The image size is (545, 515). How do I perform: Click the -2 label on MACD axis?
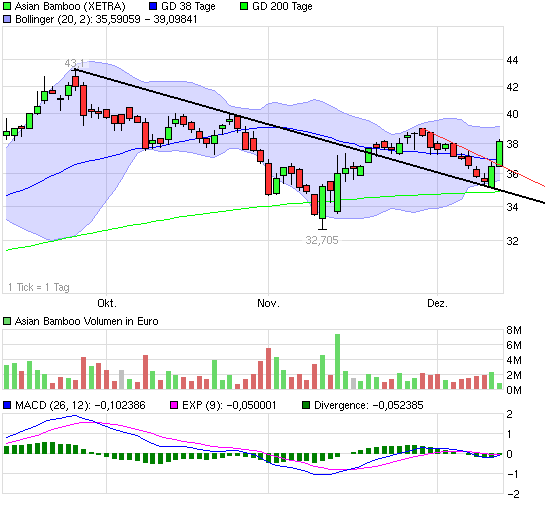click(513, 494)
